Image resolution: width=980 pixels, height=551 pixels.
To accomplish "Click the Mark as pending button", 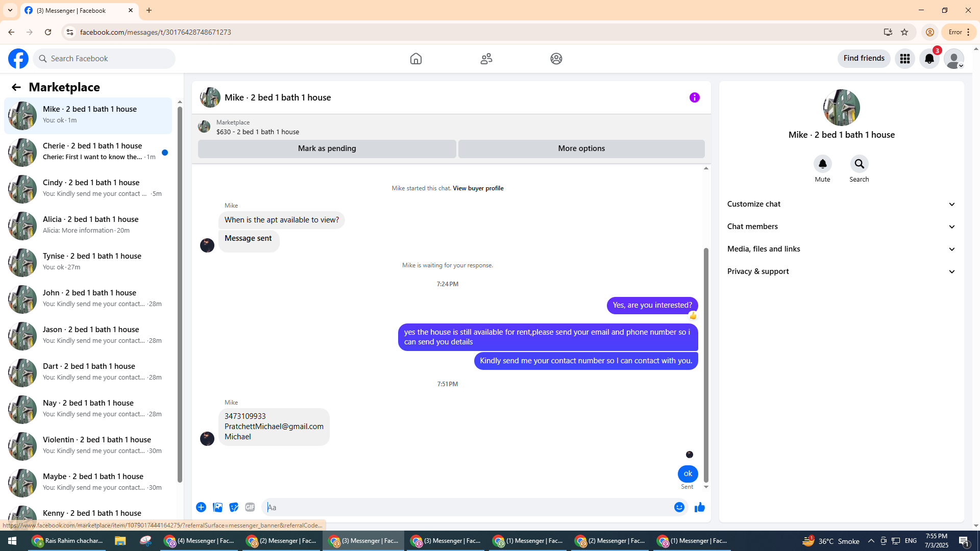I will 327,148.
